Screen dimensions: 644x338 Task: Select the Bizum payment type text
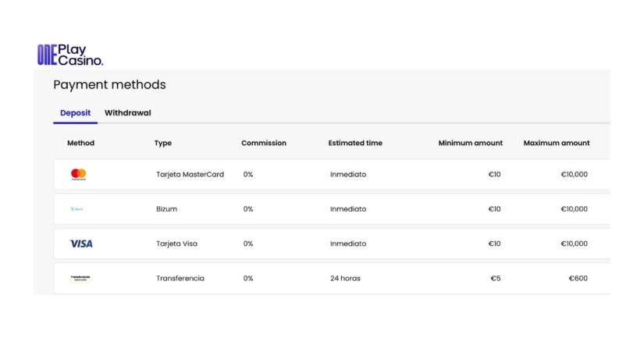click(168, 209)
